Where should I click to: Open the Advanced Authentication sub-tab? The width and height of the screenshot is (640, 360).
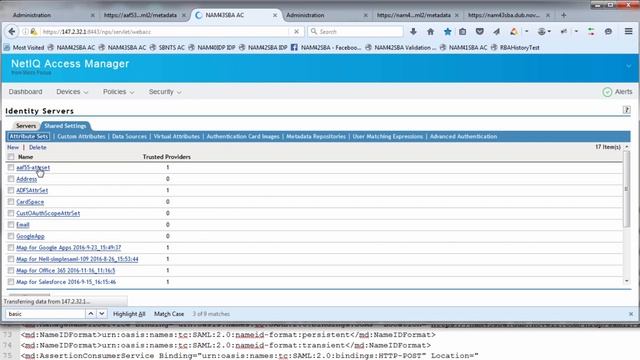[463, 136]
